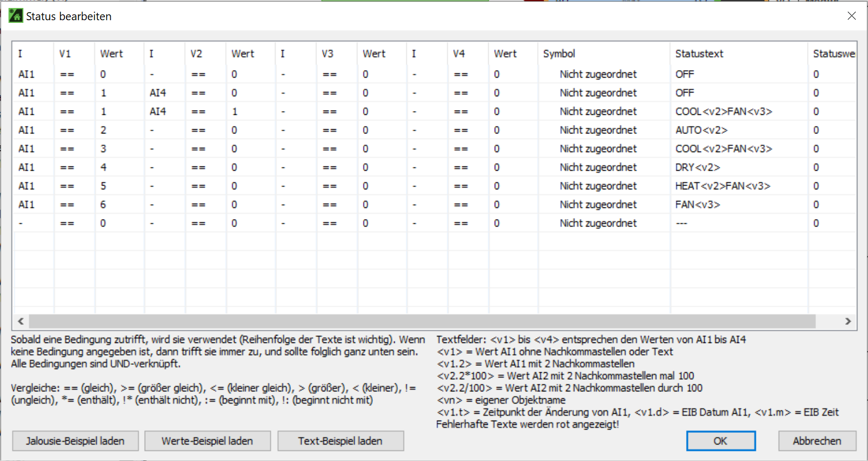Select the '---' status text cell
Viewport: 868px width, 461px height.
coord(681,223)
